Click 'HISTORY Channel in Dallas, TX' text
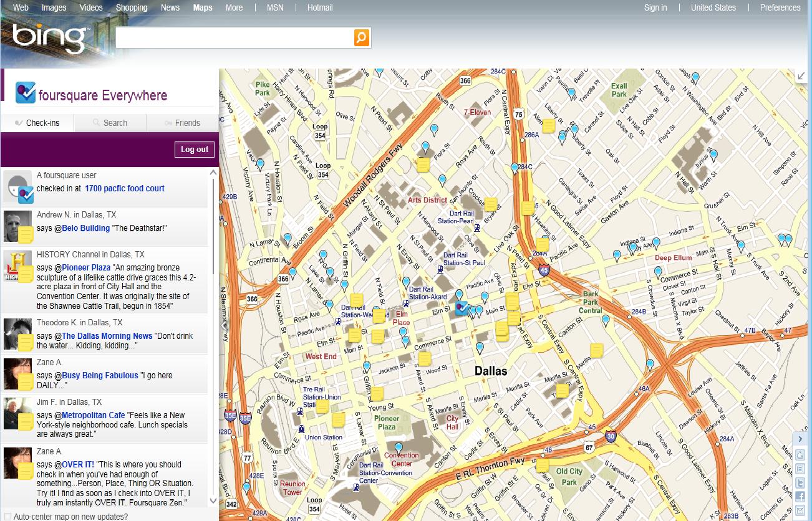The image size is (812, 521). click(x=90, y=254)
